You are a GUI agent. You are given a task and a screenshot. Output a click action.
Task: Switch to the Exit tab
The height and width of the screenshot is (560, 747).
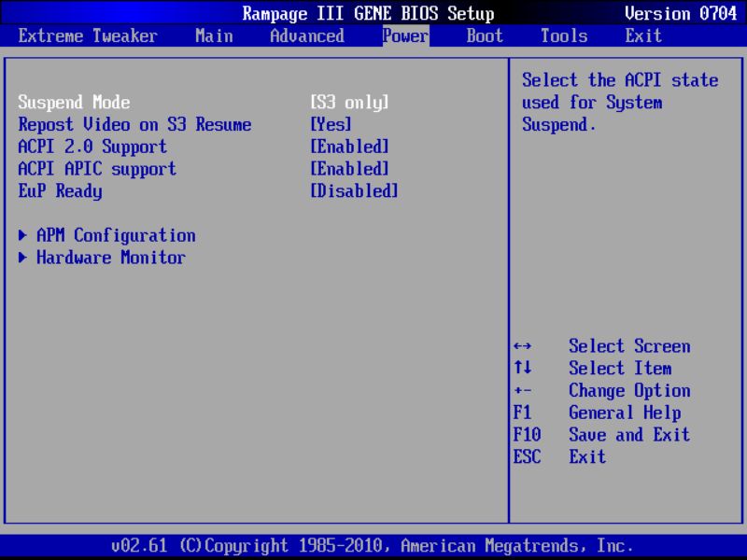(643, 35)
